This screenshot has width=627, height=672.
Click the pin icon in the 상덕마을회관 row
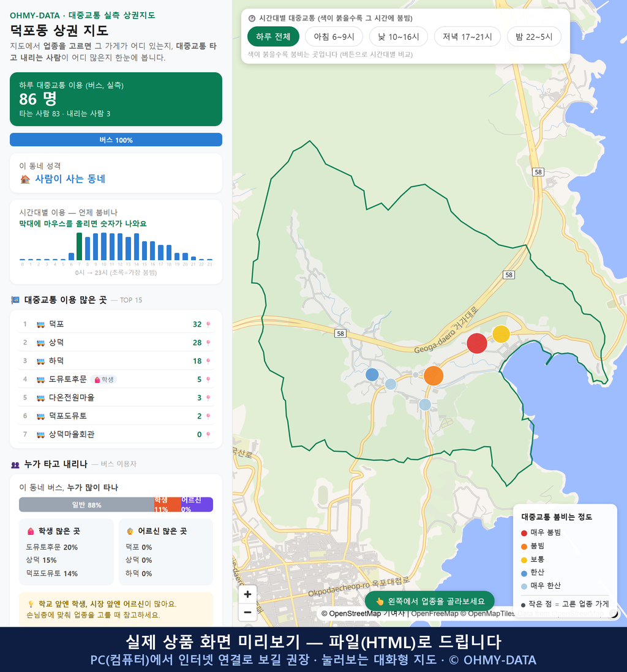tap(208, 435)
